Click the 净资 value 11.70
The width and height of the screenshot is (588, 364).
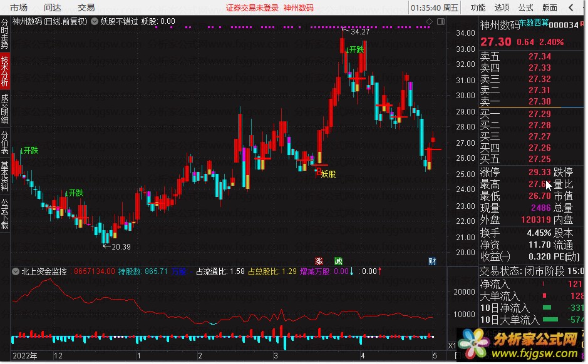click(540, 245)
